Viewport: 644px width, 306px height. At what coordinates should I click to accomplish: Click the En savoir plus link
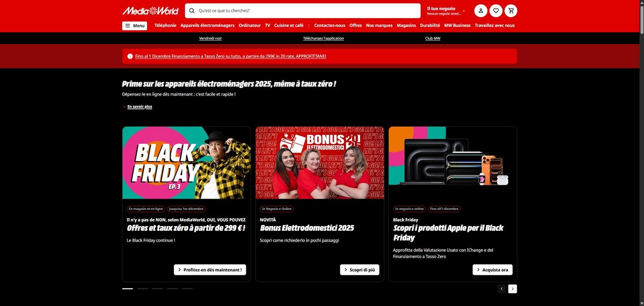tap(140, 107)
